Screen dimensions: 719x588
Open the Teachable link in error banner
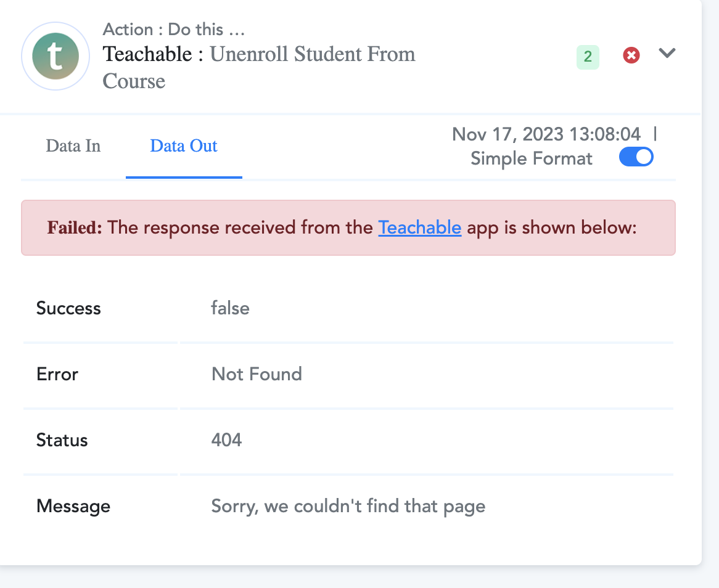click(x=419, y=228)
